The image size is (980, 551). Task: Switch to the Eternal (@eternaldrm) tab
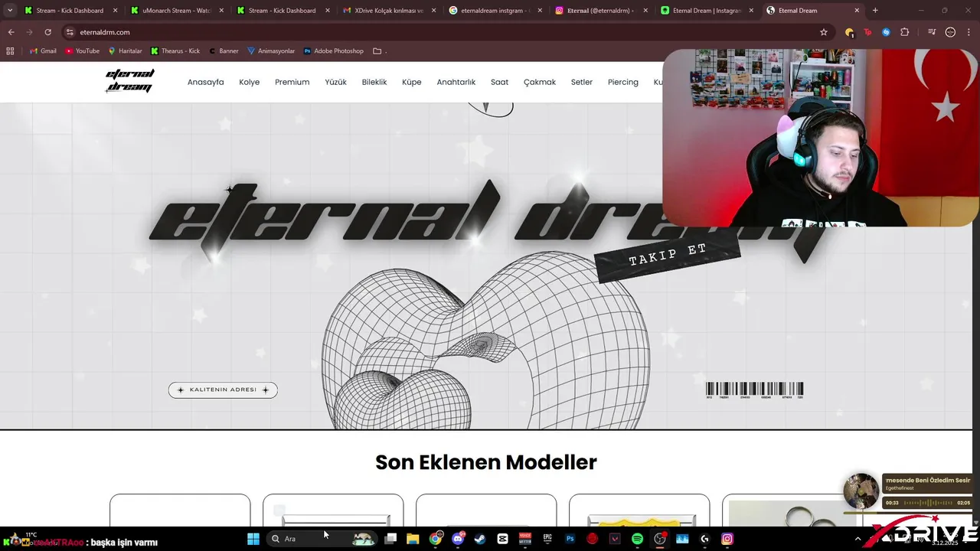(600, 11)
